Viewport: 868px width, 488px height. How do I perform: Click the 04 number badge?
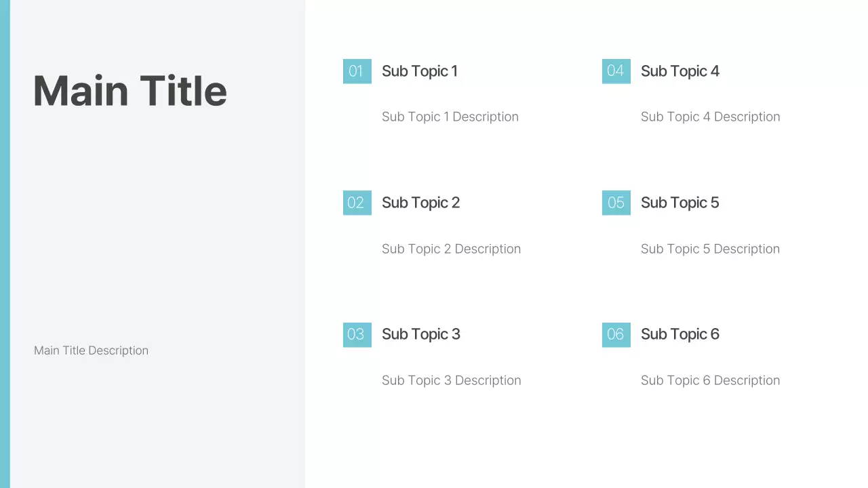pyautogui.click(x=616, y=71)
